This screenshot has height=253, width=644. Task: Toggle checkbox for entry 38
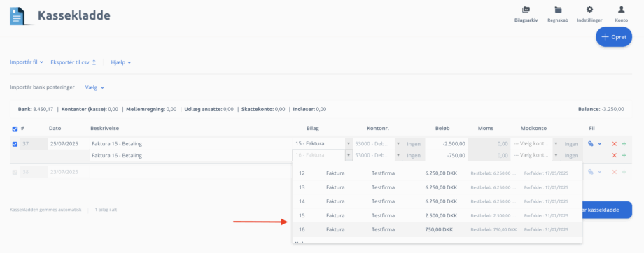15,173
